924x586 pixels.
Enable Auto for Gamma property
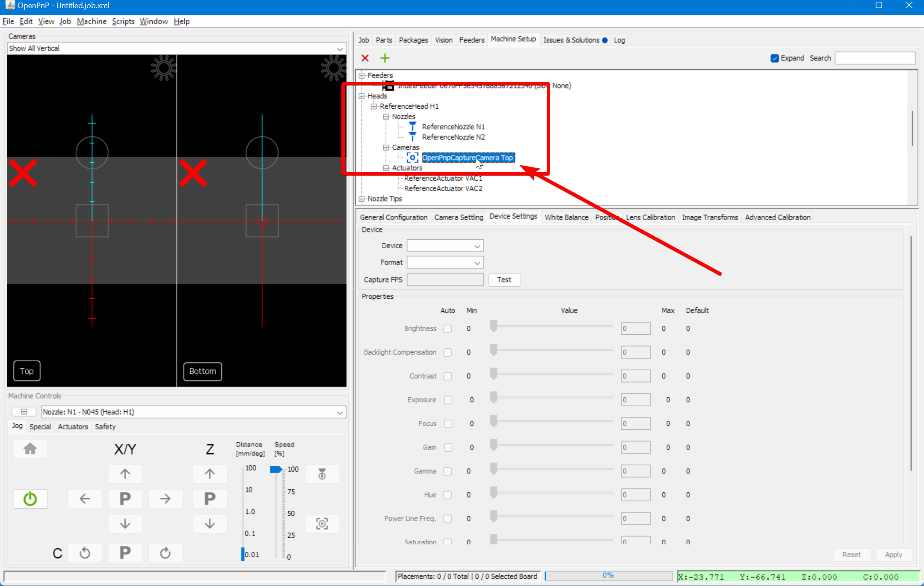(x=447, y=471)
